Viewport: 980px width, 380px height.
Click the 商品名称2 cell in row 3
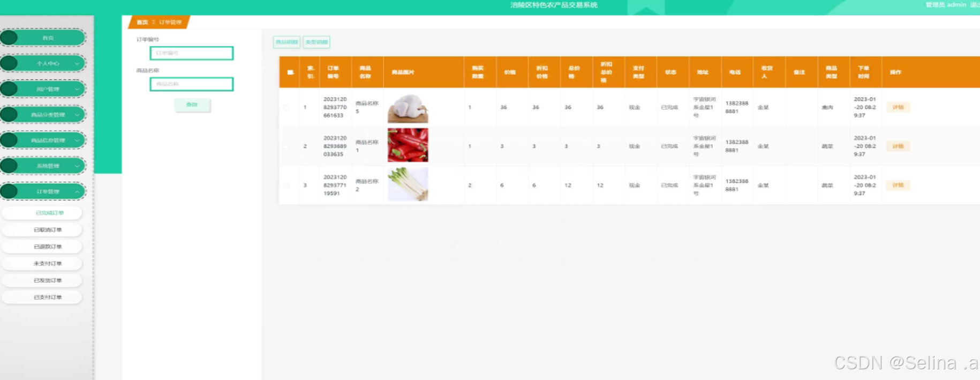367,185
